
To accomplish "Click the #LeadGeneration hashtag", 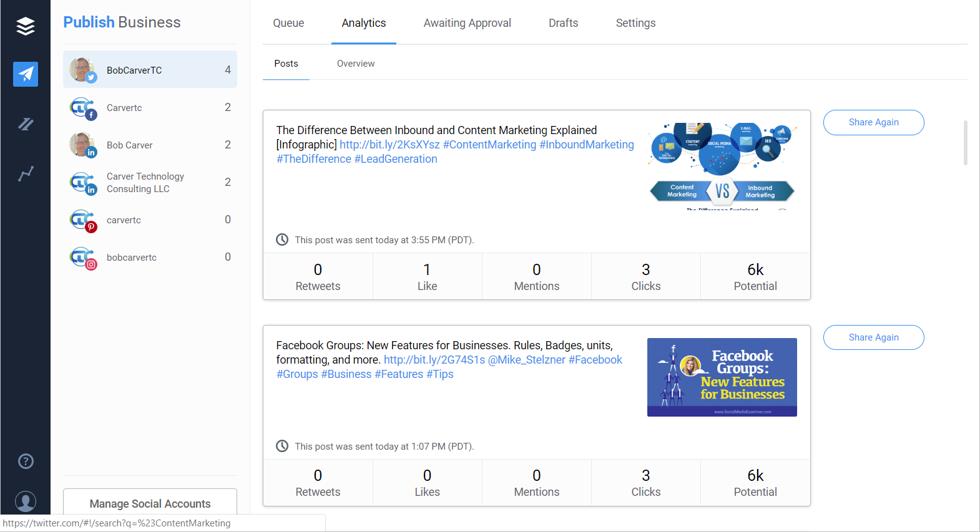I will (396, 159).
